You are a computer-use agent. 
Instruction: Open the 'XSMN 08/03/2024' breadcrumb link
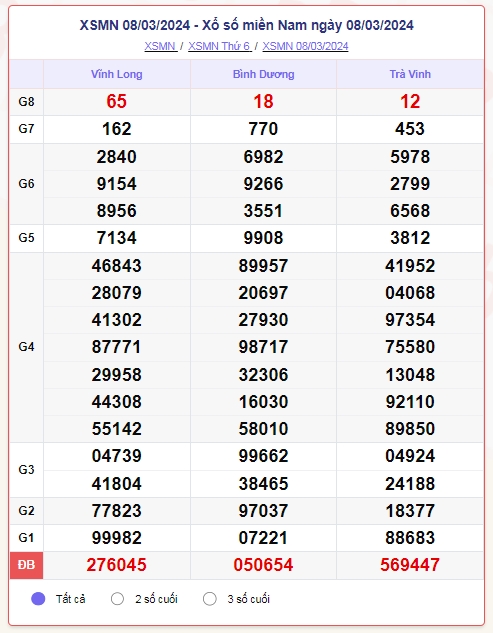point(305,46)
